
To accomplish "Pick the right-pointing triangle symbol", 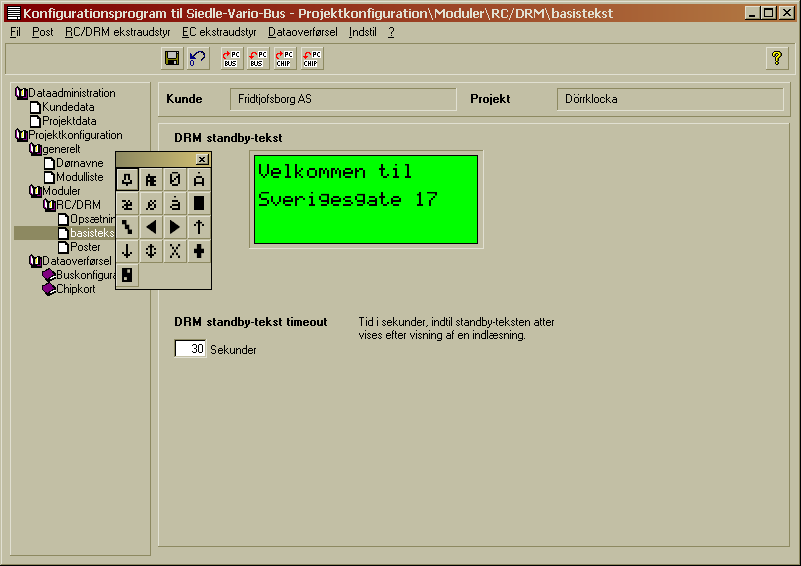I will [x=175, y=227].
